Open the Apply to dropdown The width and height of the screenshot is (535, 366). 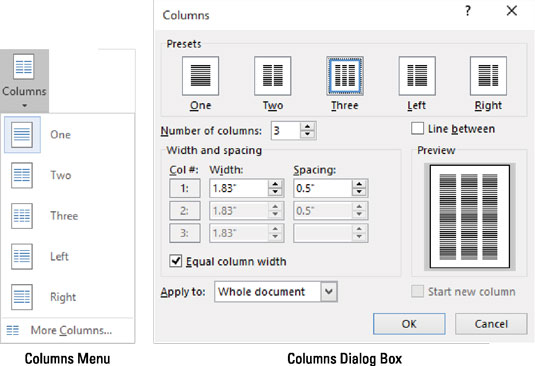tap(276, 292)
